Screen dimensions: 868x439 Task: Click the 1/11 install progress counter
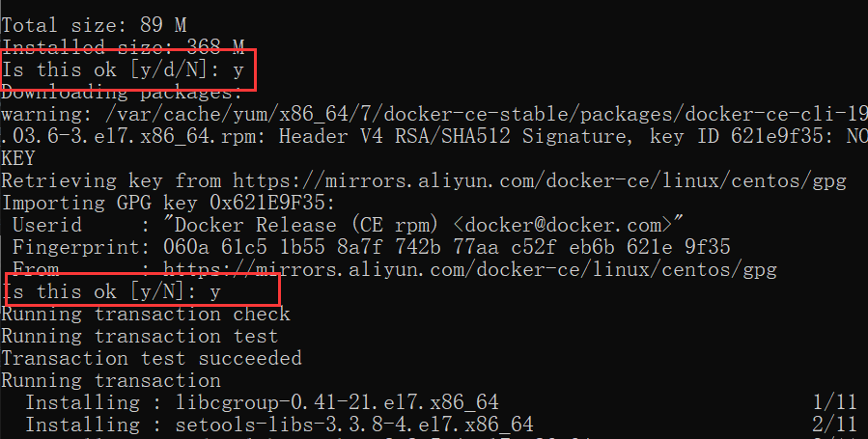click(834, 402)
